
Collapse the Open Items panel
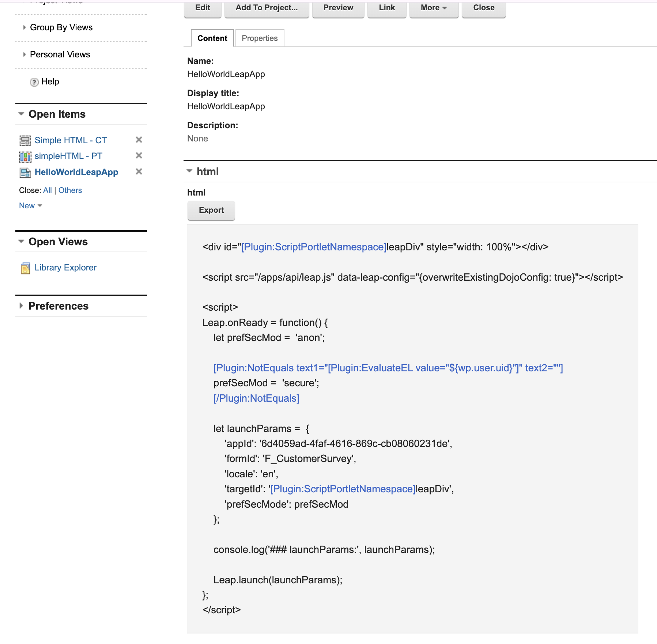tap(21, 114)
